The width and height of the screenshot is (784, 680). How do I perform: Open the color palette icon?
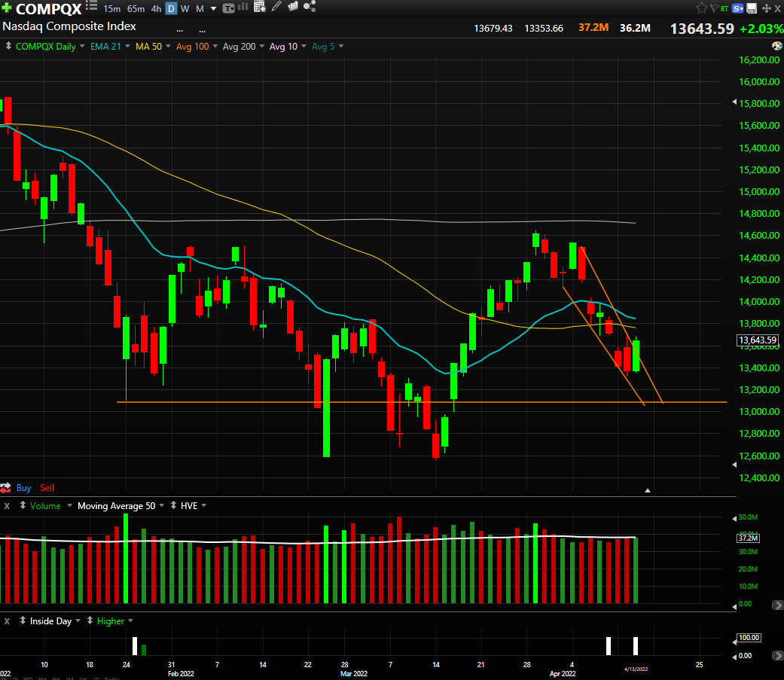point(777,46)
